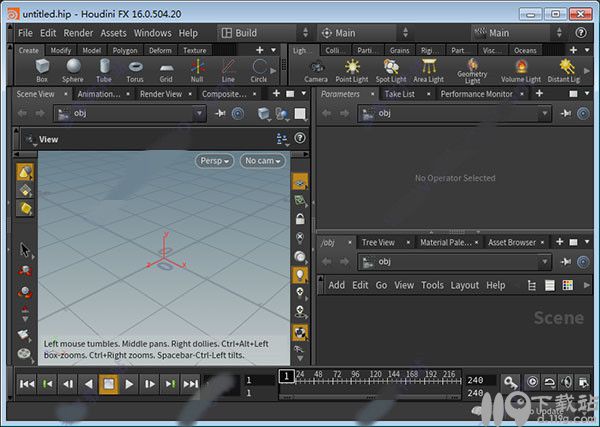
Task: Jump to first frame in playbar
Action: (27, 384)
